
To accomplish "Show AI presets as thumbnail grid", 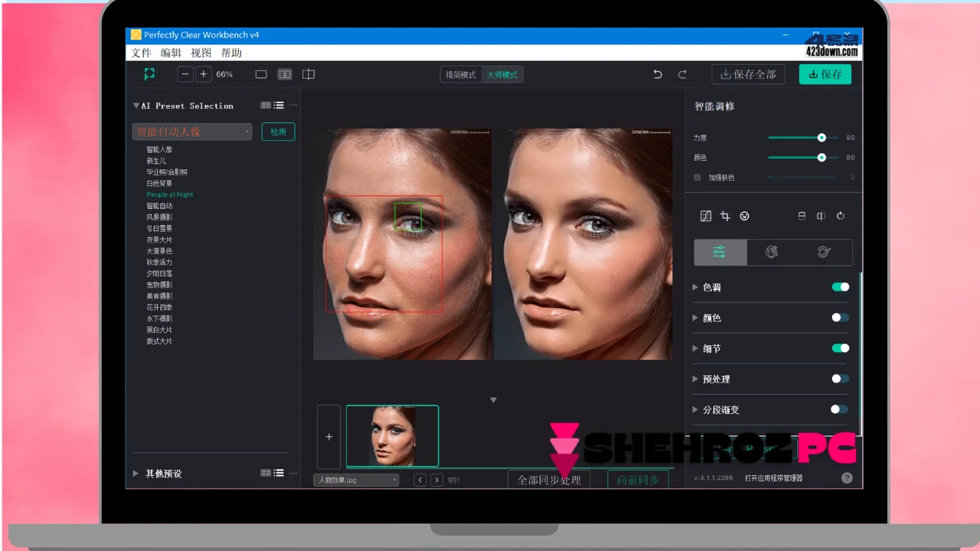I will 266,106.
